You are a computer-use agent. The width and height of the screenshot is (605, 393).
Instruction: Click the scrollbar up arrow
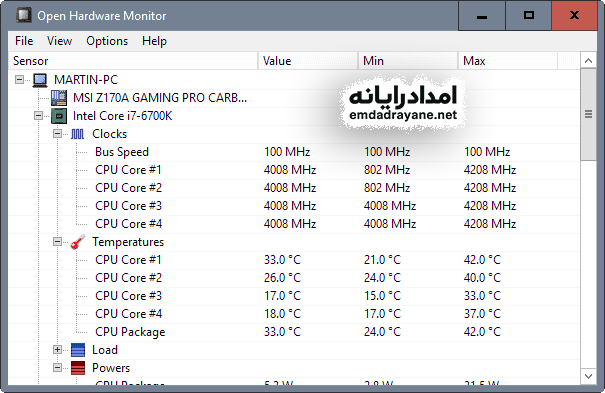pyautogui.click(x=588, y=61)
